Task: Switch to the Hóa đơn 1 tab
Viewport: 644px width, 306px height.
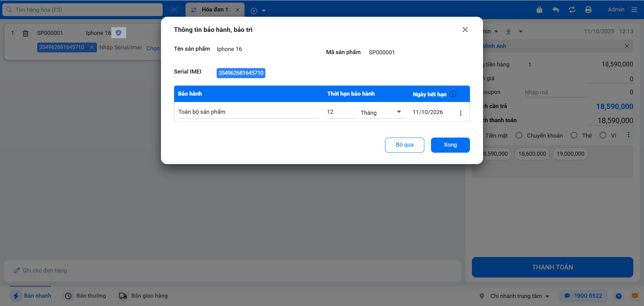Action: 214,10
